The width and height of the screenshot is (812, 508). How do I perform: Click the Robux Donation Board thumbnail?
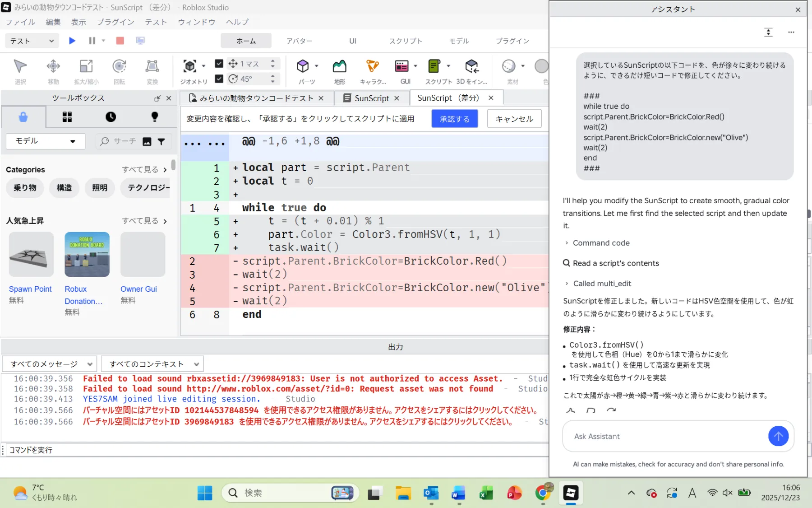pos(87,254)
